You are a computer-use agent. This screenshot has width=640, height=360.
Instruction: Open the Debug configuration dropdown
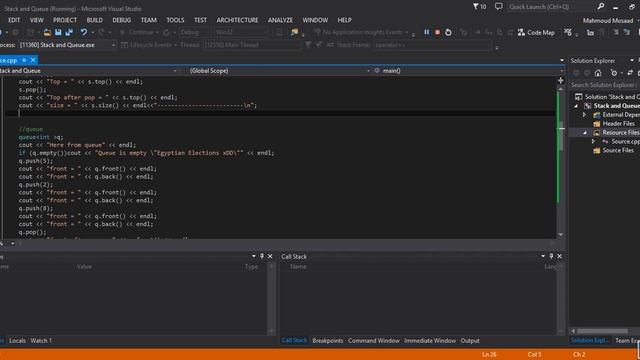point(195,32)
